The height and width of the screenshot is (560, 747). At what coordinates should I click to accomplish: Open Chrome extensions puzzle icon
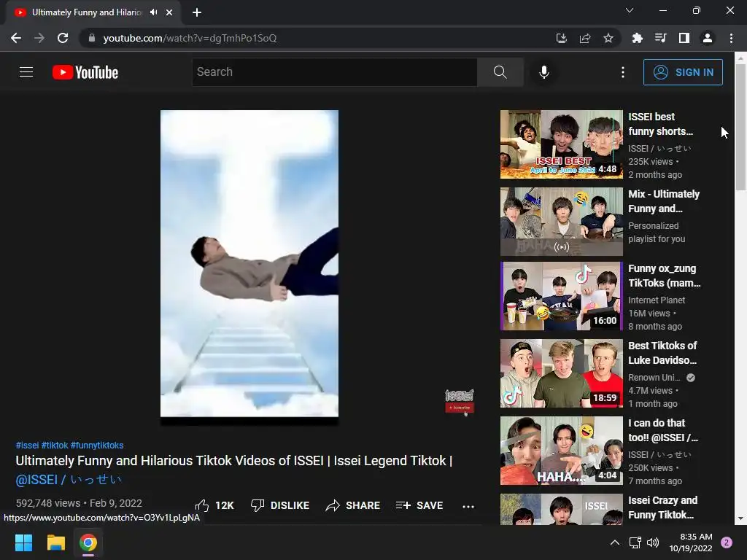637,38
